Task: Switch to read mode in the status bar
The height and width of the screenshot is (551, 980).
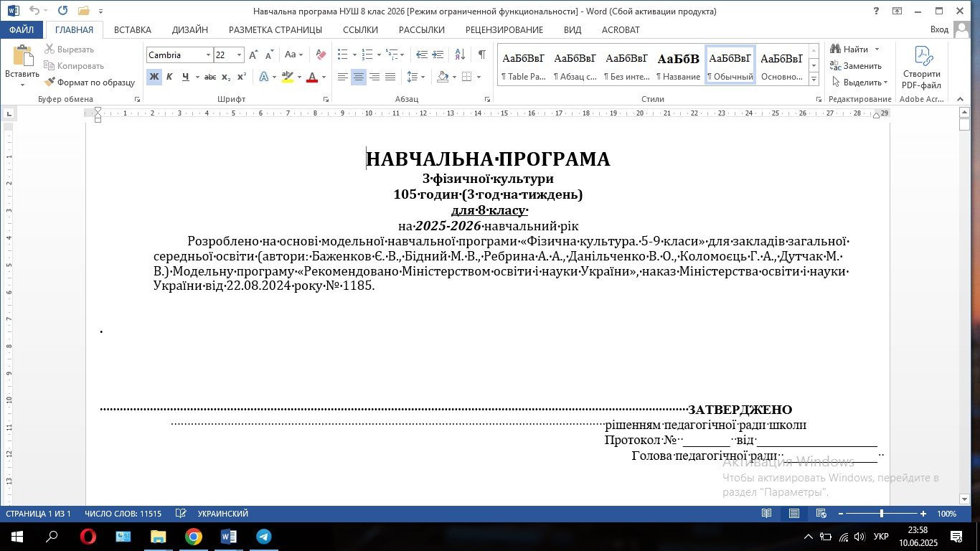Action: [x=767, y=514]
